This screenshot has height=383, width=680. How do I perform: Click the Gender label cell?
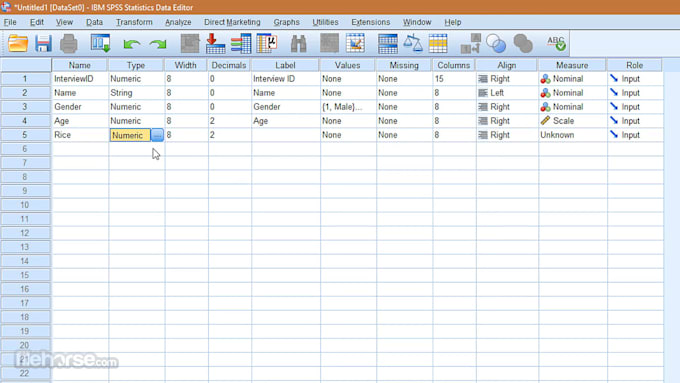click(x=285, y=107)
